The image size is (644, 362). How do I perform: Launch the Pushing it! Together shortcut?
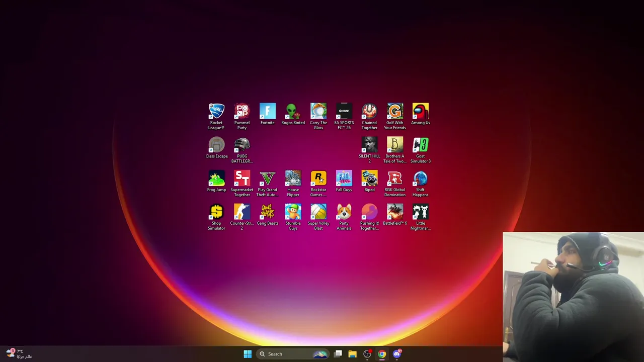(x=369, y=212)
